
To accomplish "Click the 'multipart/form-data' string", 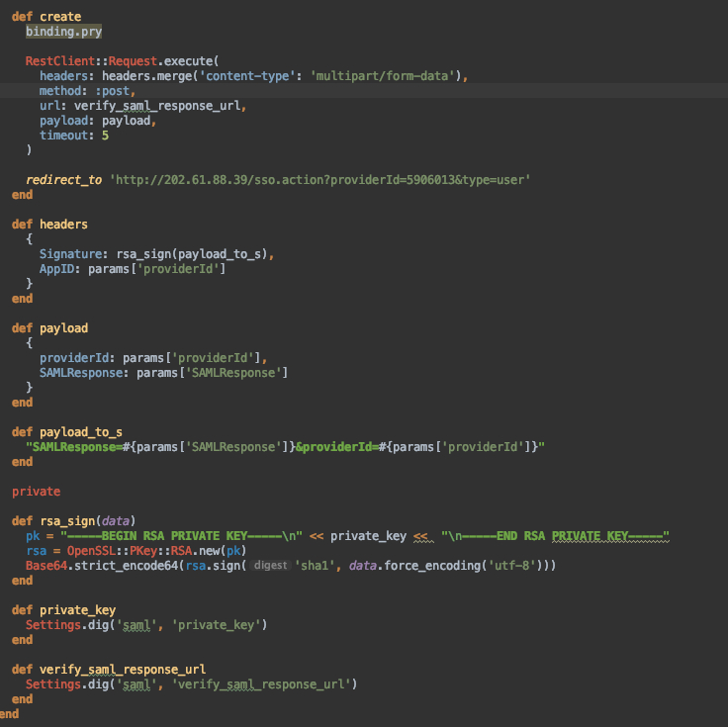I will pyautogui.click(x=383, y=76).
